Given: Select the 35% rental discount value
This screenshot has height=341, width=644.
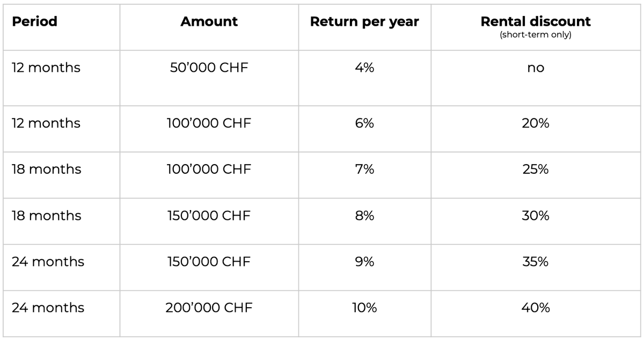Looking at the screenshot, I should click(535, 262).
